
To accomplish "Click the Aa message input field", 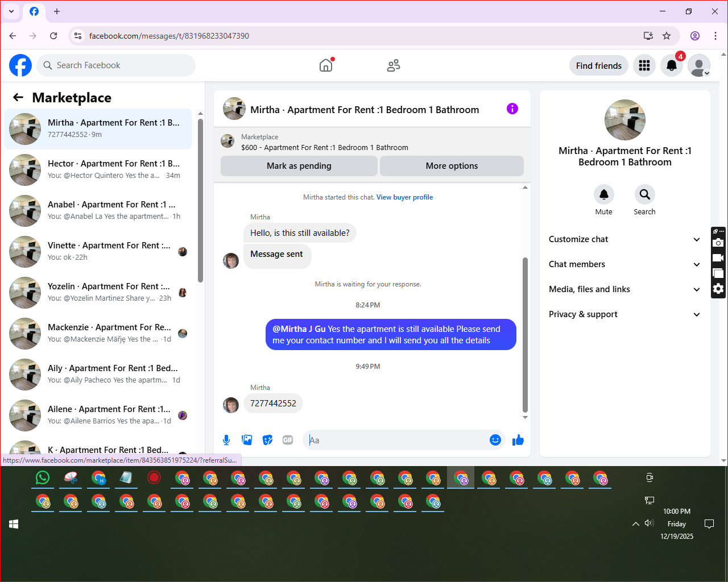I will click(397, 440).
